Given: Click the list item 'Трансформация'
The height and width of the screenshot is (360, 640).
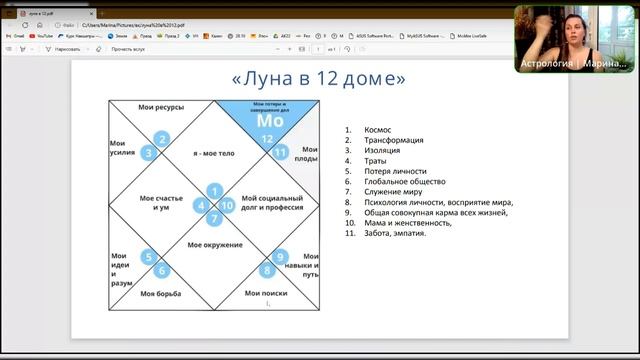Looking at the screenshot, I should [x=394, y=140].
